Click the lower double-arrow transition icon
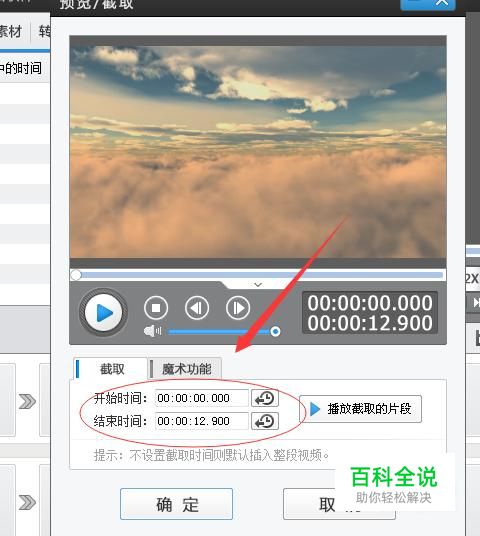Screen dimensions: 480x536 (27, 502)
